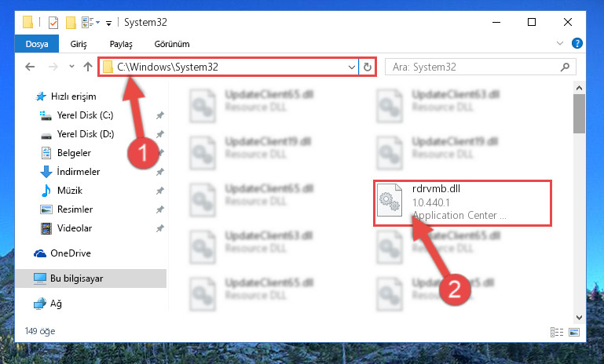Expand the ribbon with the chevron

click(x=560, y=43)
